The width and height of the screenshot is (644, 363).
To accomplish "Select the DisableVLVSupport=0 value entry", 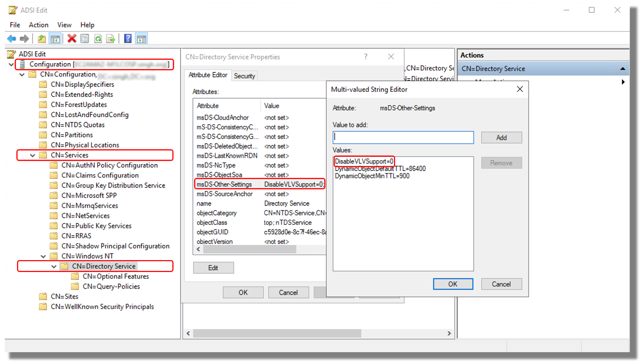I will 364,161.
